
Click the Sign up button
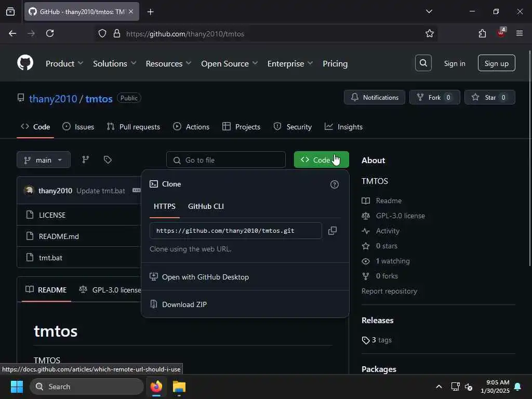pos(496,63)
